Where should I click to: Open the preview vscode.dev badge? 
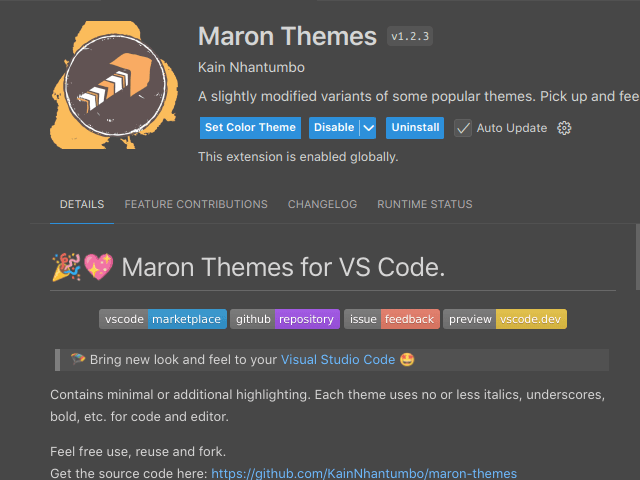pyautogui.click(x=505, y=319)
